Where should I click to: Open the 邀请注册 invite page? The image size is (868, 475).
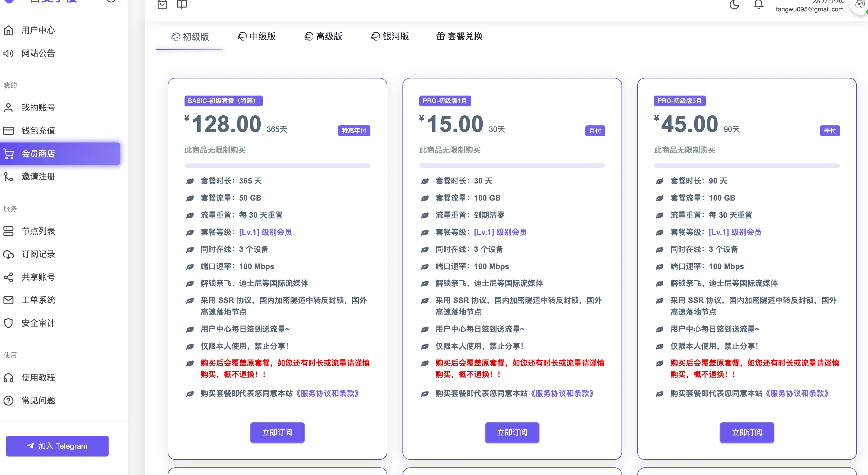point(38,176)
